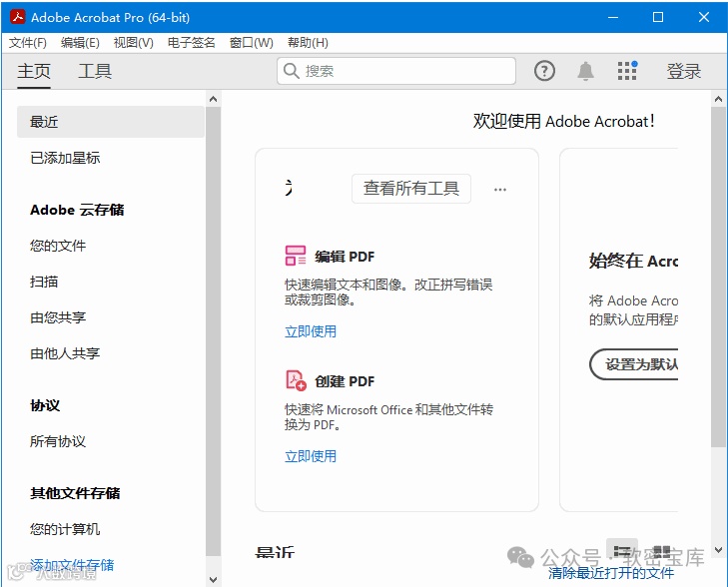
Task: Click the 设置为默认 button
Action: pyautogui.click(x=634, y=364)
